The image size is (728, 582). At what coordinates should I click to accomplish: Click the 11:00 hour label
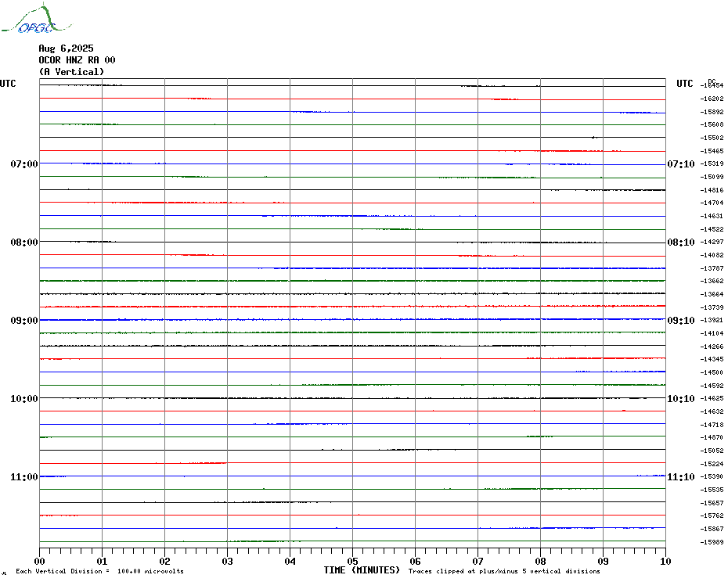click(24, 477)
